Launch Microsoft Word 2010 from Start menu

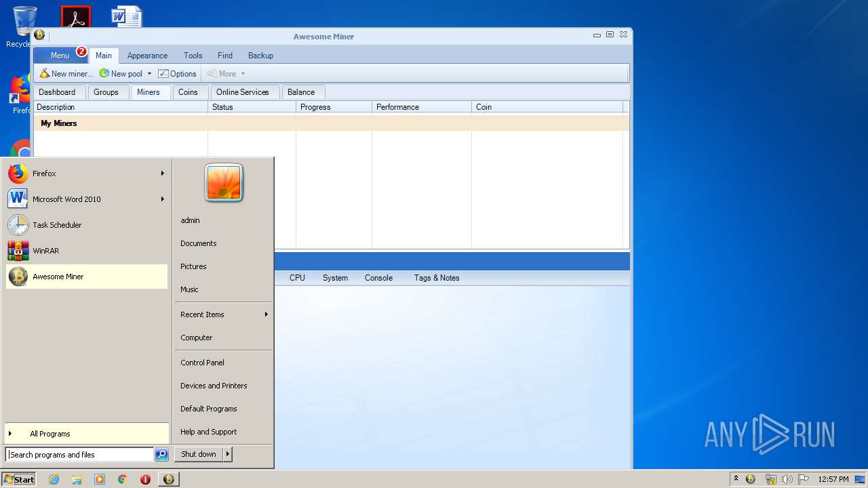87,199
